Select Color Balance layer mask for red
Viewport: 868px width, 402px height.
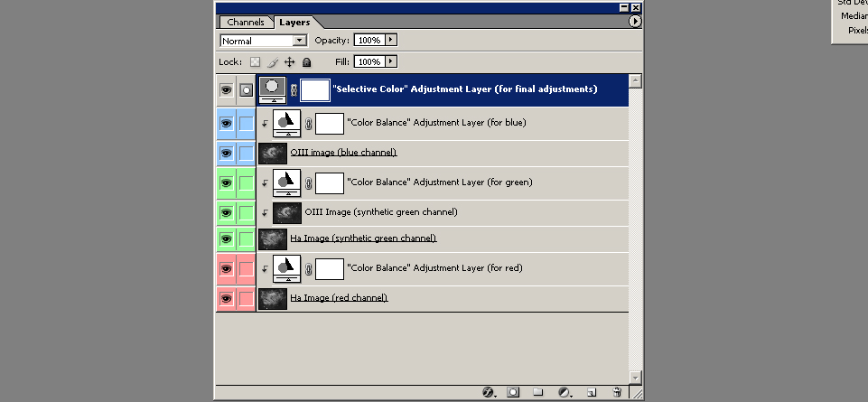330,268
